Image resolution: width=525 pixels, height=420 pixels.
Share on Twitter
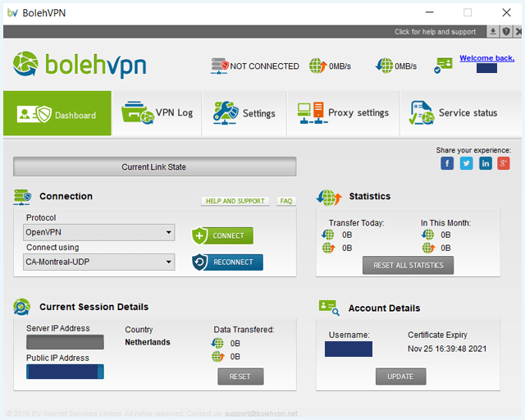467,163
